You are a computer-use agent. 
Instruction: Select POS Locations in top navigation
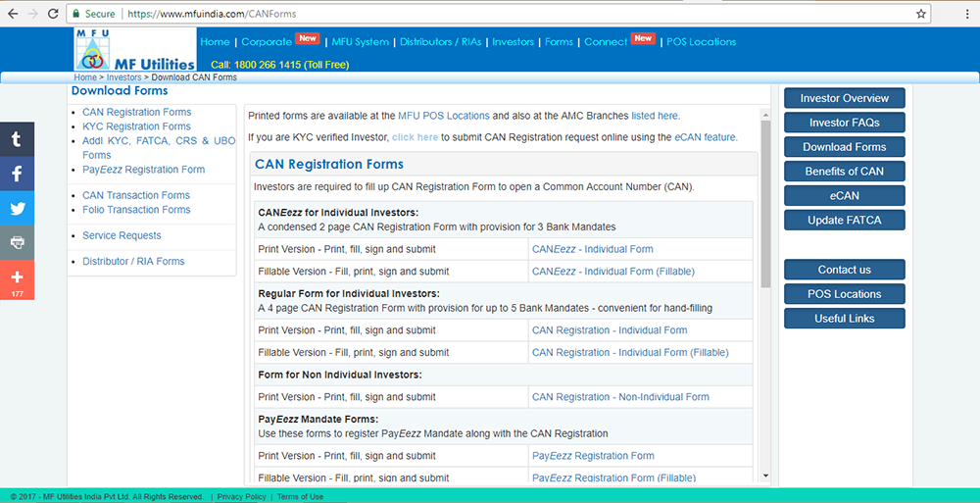pyautogui.click(x=701, y=42)
